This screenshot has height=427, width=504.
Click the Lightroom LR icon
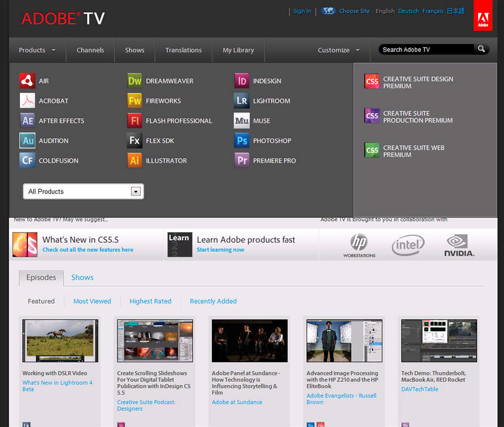[242, 101]
